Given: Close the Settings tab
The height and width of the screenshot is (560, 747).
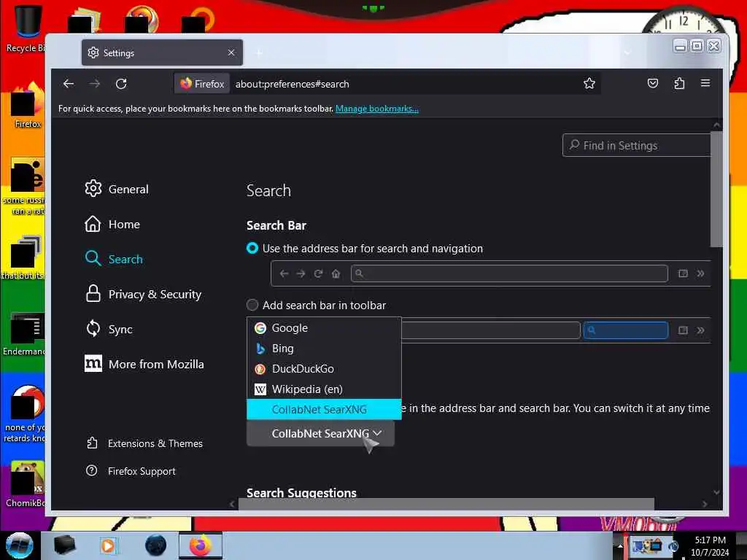Looking at the screenshot, I should pyautogui.click(x=231, y=52).
